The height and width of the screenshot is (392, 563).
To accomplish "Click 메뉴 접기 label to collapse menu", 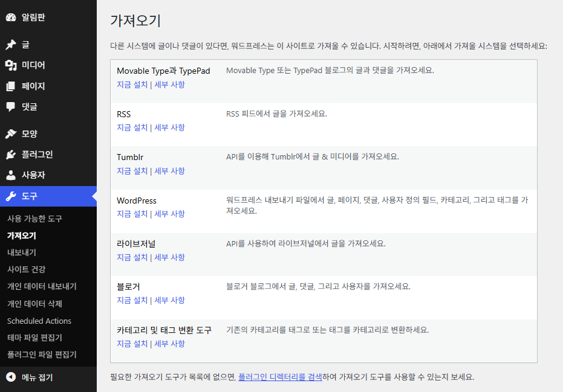I will click(x=37, y=378).
